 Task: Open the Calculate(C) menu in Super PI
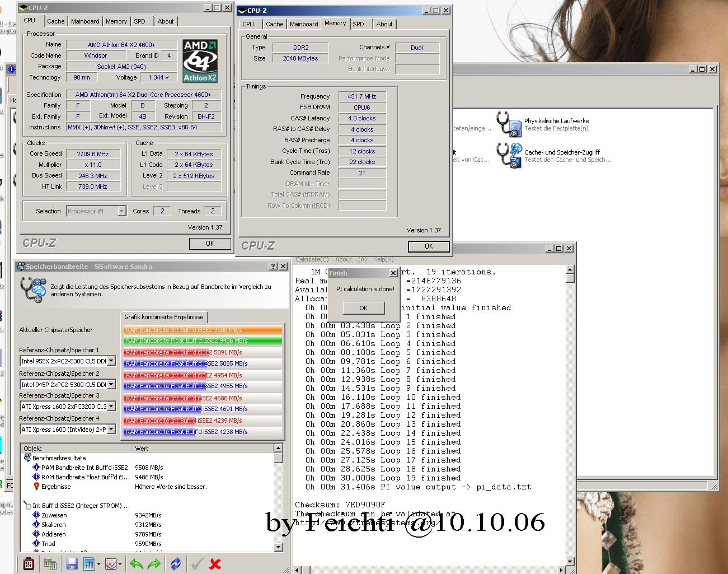[312, 259]
